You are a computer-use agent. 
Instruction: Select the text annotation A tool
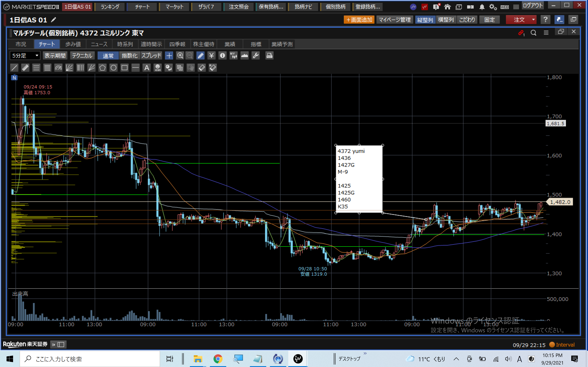[147, 68]
